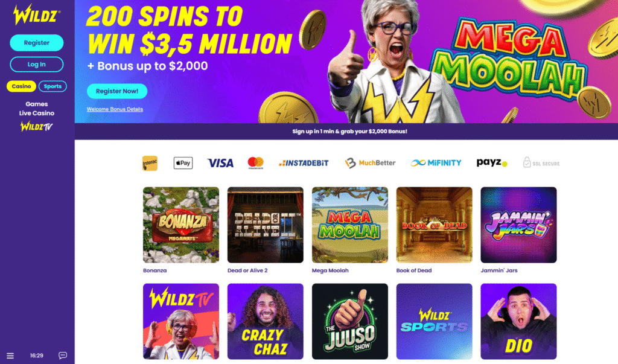Open the Jammin' Jars game thumbnail
The image size is (618, 364).
click(x=518, y=225)
